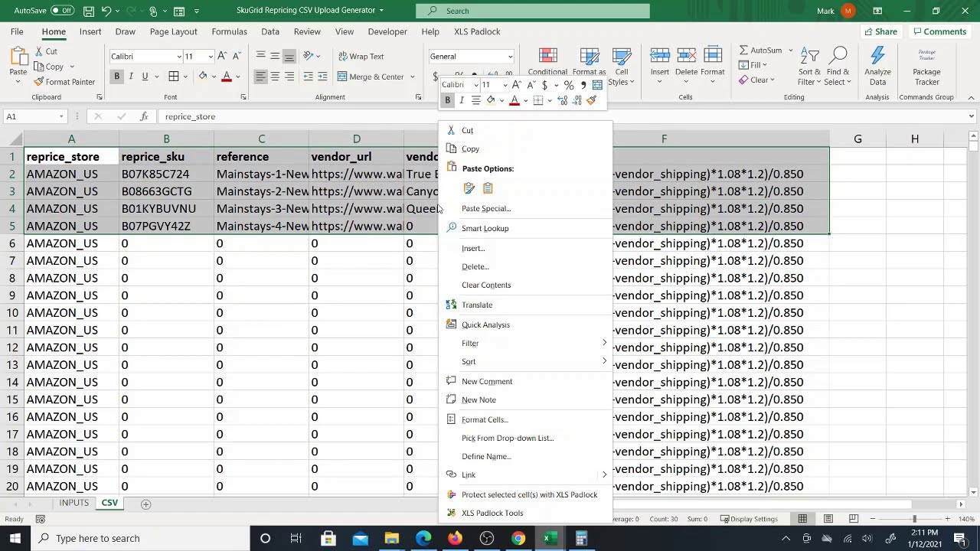Toggle Underline in the Home ribbon
980x551 pixels.
coord(145,77)
